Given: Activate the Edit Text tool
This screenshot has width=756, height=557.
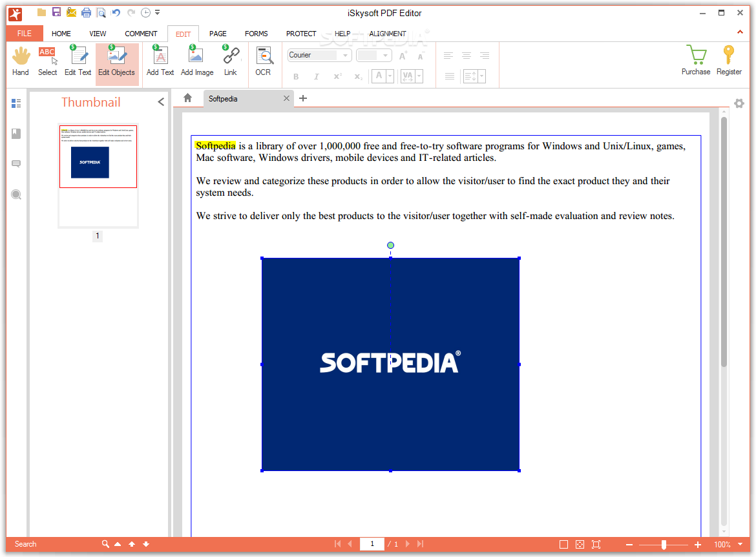Looking at the screenshot, I should coord(78,62).
